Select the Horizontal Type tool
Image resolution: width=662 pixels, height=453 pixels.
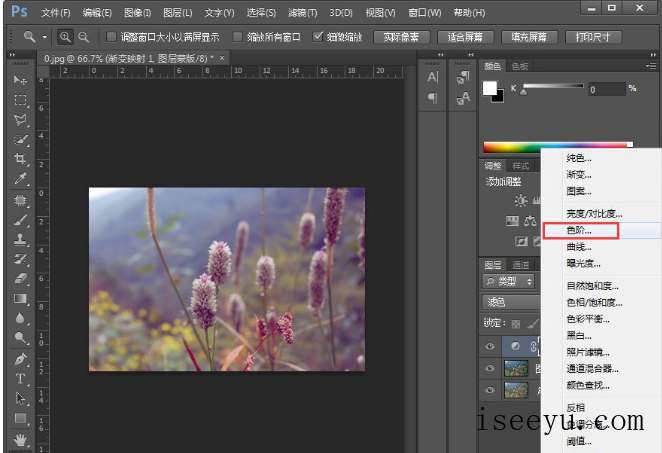[20, 379]
